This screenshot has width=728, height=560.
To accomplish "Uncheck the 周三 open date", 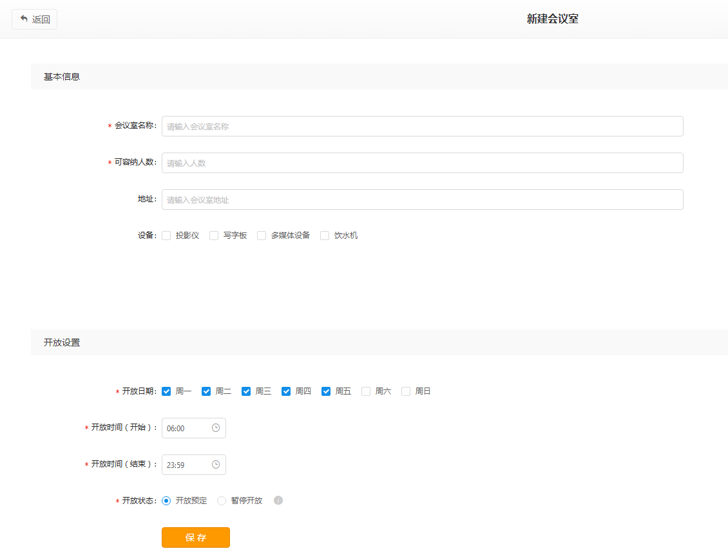I will coord(246,391).
